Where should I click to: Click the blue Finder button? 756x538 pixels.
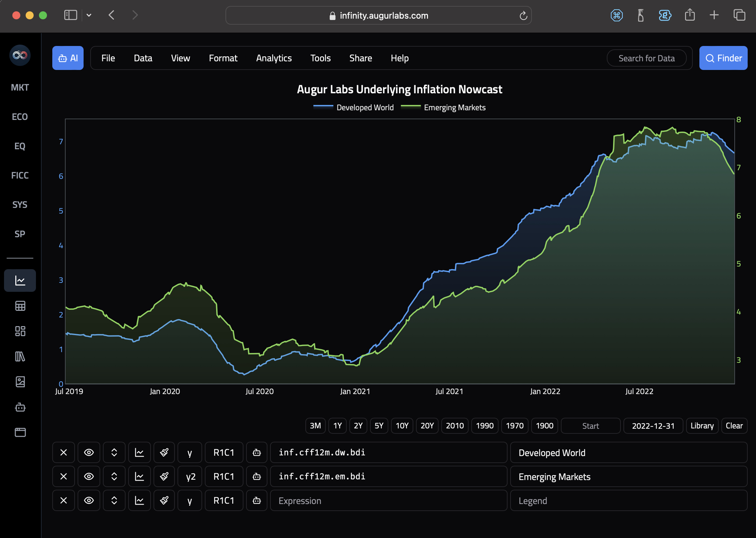[x=723, y=58]
